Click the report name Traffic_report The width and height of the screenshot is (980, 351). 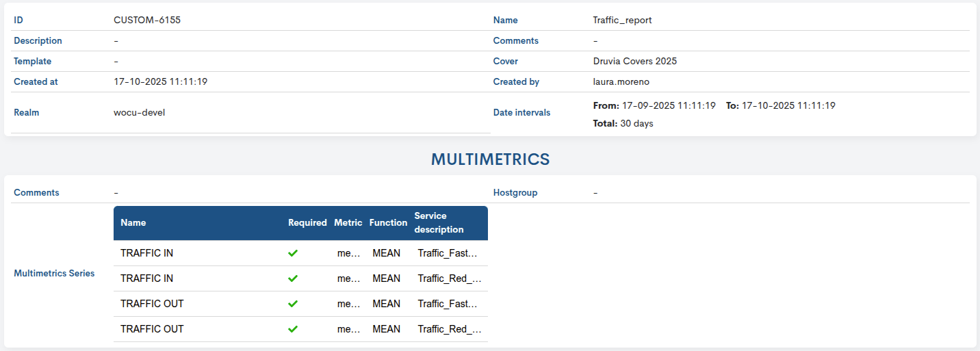coord(622,21)
